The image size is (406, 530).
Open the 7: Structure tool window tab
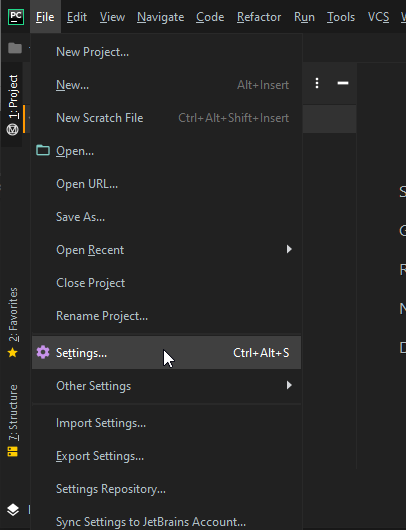click(13, 420)
